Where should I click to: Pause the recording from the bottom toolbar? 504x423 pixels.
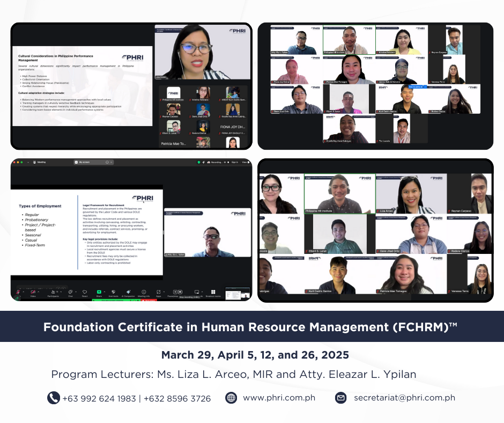(x=175, y=292)
